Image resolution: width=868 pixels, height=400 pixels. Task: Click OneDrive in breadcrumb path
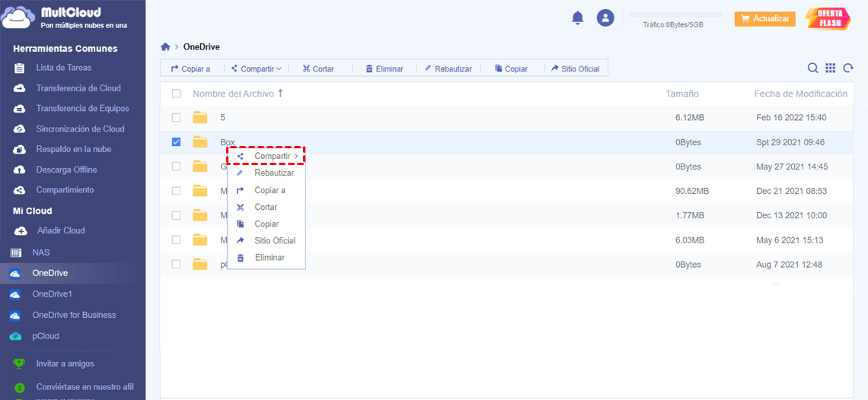[202, 47]
